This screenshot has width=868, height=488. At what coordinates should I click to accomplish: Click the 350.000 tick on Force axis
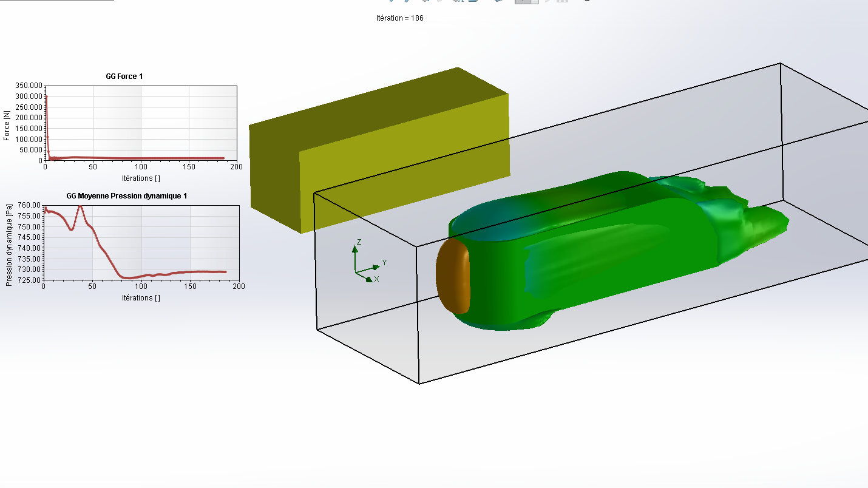pyautogui.click(x=30, y=86)
